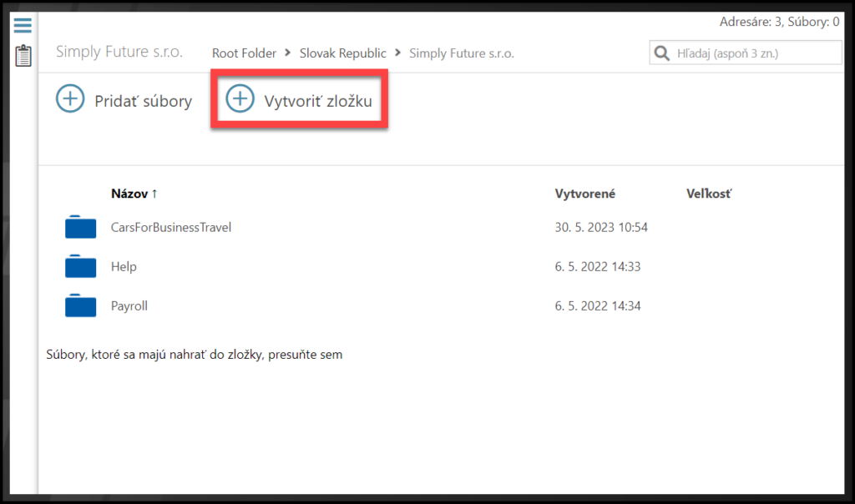Open the Payroll folder name
The width and height of the screenshot is (855, 504).
coord(129,306)
